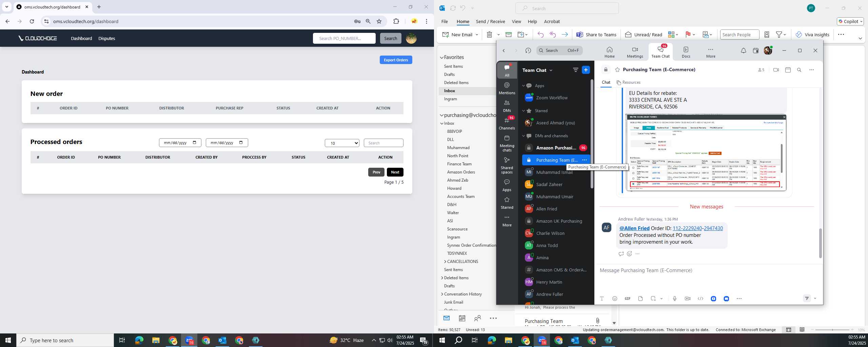Open Amazon Purchasing chat with 16 badge
Image resolution: width=868 pixels, height=347 pixels.
pos(556,148)
